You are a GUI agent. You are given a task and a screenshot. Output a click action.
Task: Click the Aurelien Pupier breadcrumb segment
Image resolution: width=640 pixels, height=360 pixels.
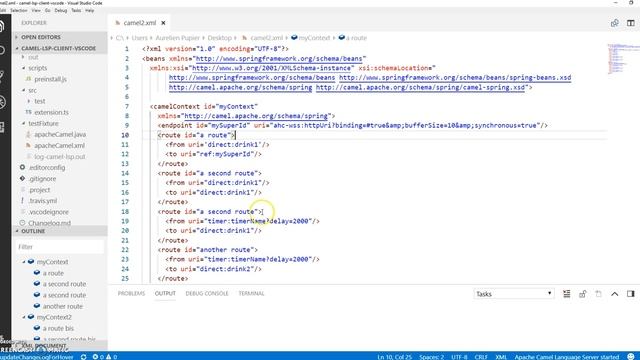(x=178, y=38)
